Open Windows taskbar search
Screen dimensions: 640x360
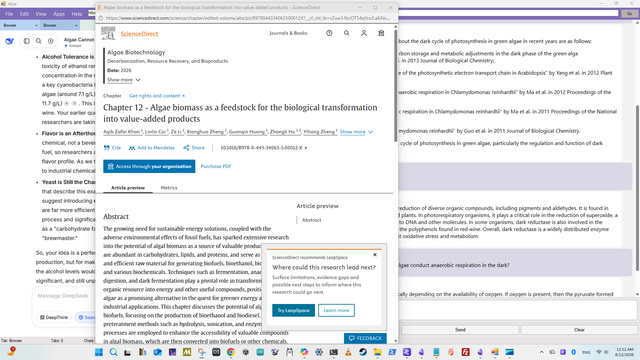(113, 352)
